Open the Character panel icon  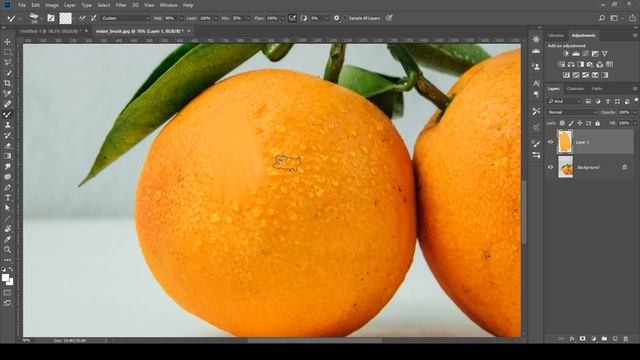pos(536,83)
